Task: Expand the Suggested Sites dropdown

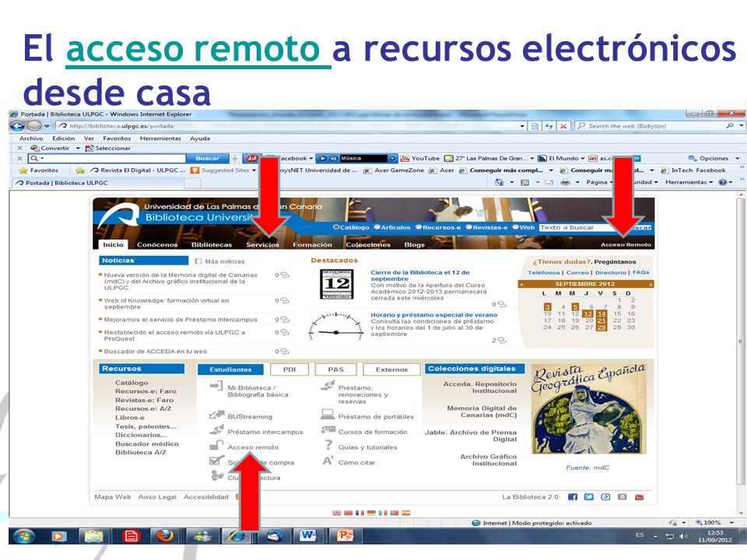Action: tap(254, 170)
